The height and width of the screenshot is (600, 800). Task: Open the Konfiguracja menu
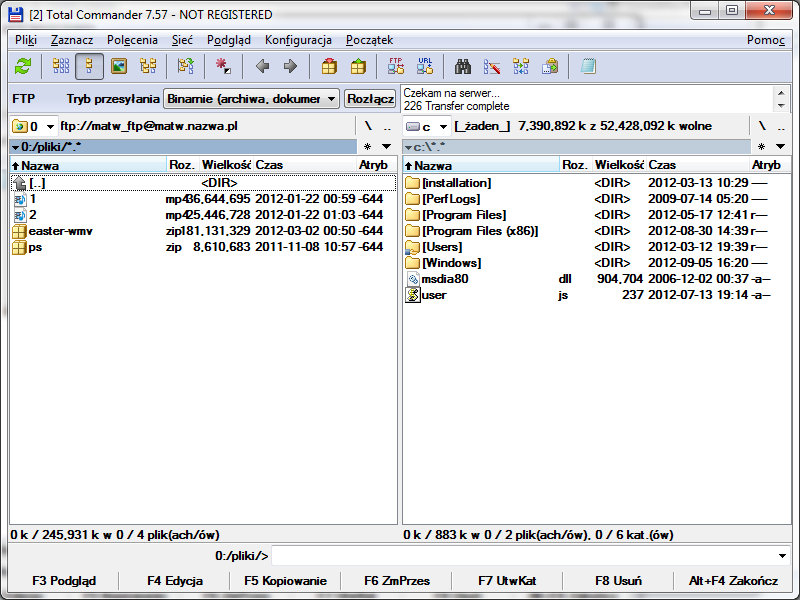coord(298,40)
